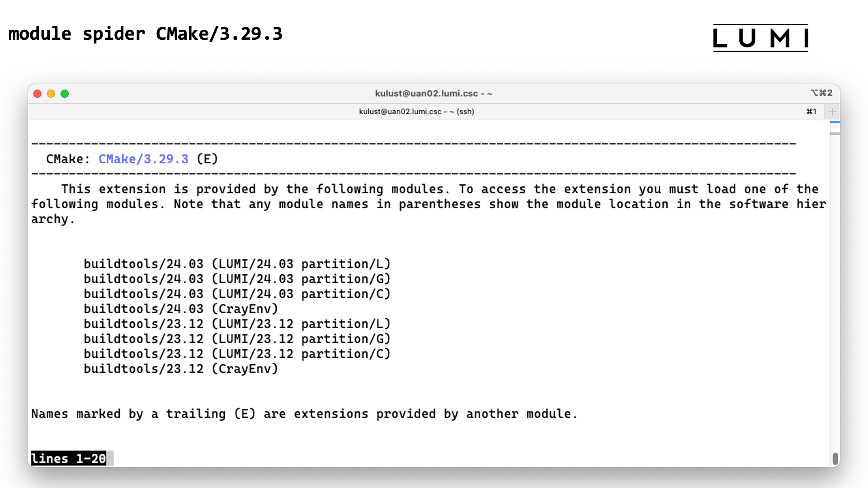Click the blue marker atop the scrollbar
868x488 pixels.
coord(835,122)
